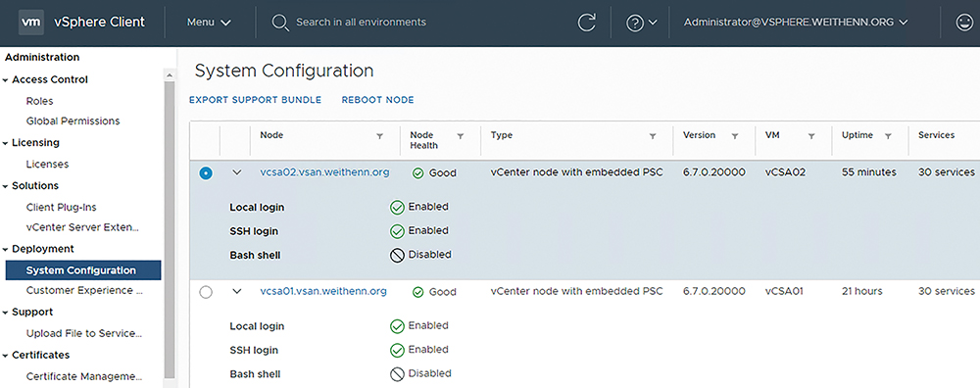Select the vcsa01 node radio button
Viewport: 980px width, 388px height.
(x=206, y=292)
